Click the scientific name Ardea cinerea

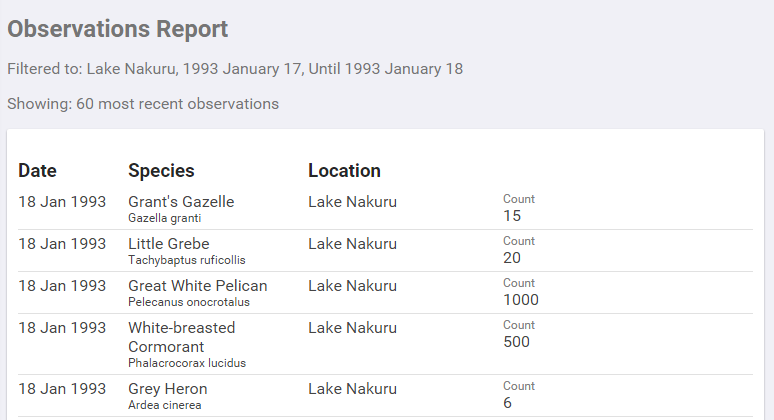164,405
